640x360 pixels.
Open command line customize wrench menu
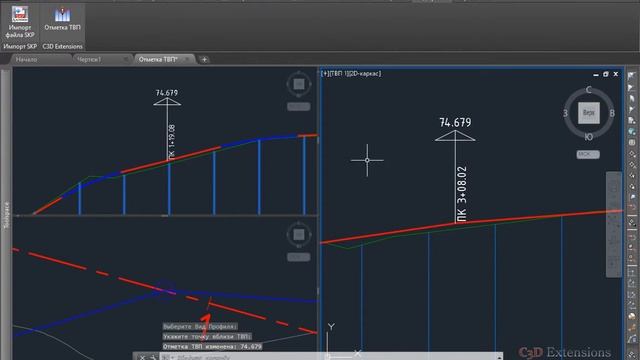(153, 357)
